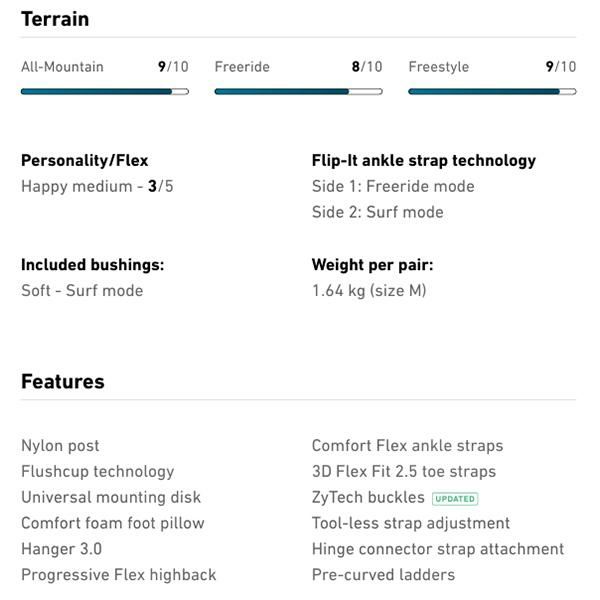Click the Nylon post feature

click(60, 445)
